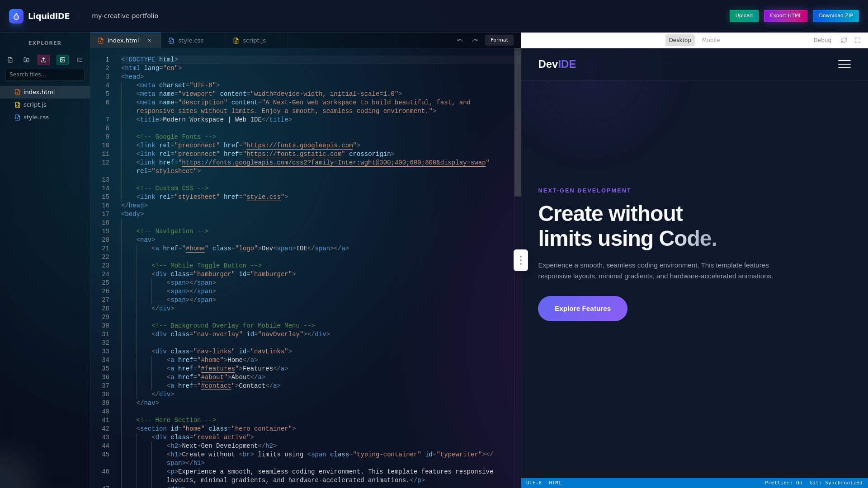Click the Prettier: On status entry
Viewport: 868px width, 488px height.
[x=783, y=483]
